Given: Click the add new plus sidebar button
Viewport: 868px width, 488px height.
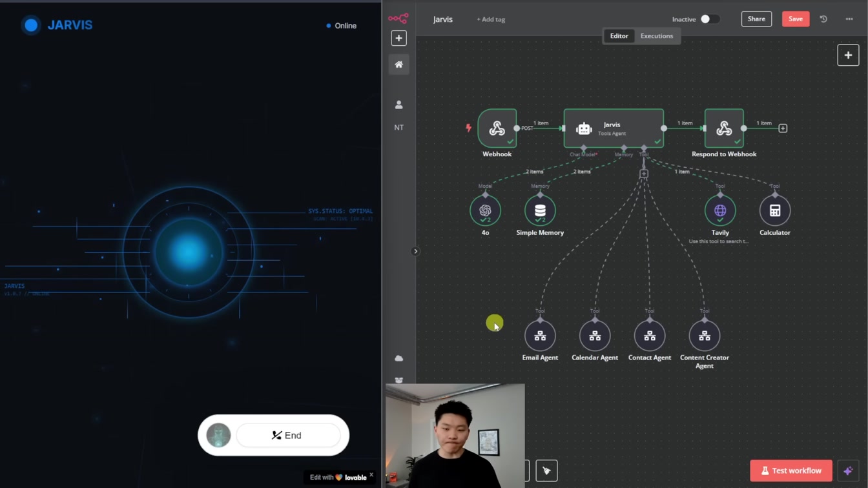Looking at the screenshot, I should (398, 38).
